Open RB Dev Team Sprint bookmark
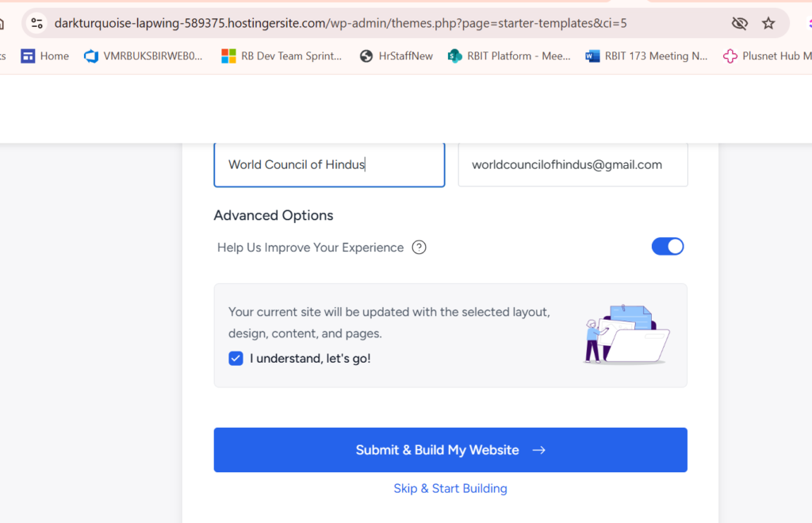The width and height of the screenshot is (812, 523). click(x=282, y=56)
